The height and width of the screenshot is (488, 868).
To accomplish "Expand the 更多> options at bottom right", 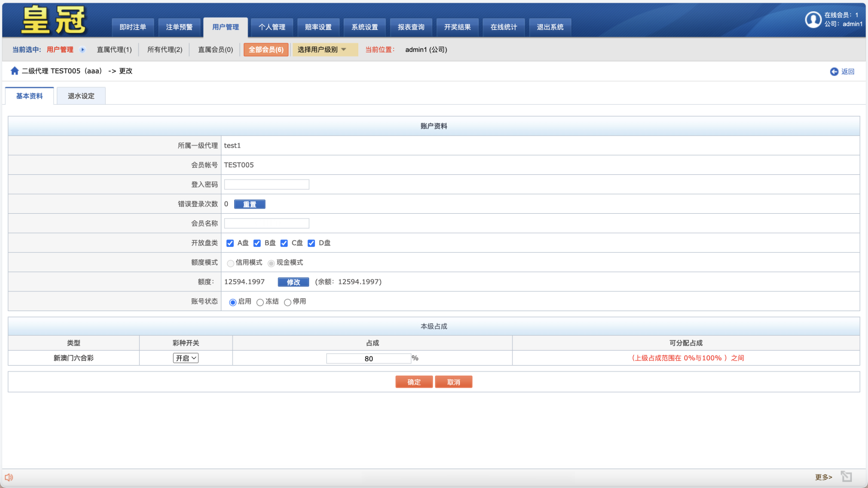I will point(823,476).
